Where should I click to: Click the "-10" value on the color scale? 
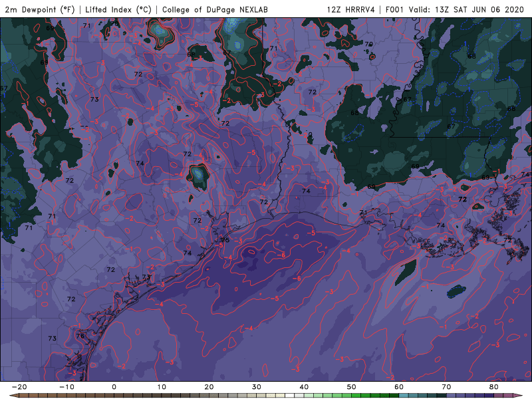[x=66, y=387]
